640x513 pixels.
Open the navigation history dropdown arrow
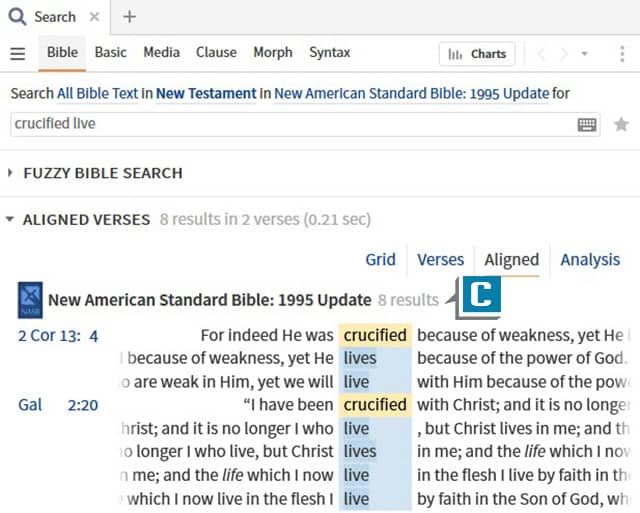point(585,54)
